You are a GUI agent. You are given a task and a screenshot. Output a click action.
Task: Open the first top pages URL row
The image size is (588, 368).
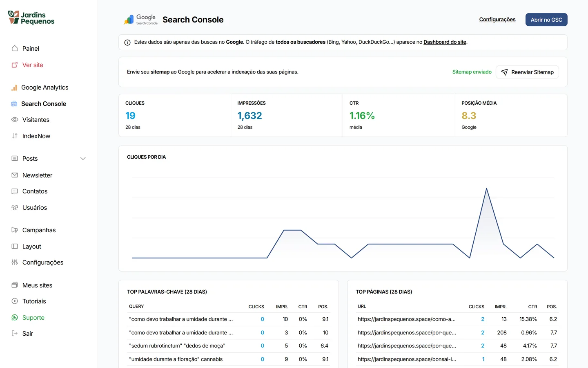click(x=457, y=319)
